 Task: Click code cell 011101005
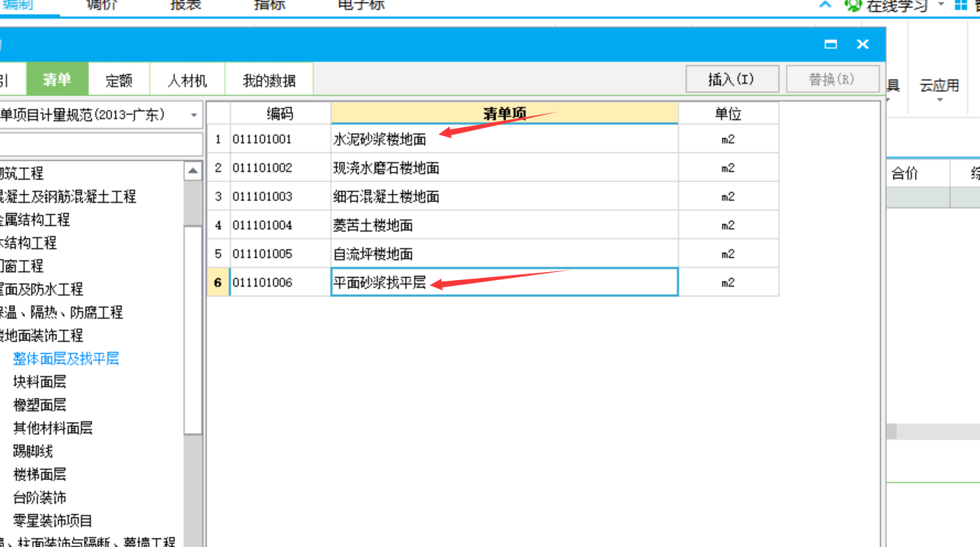tap(280, 254)
